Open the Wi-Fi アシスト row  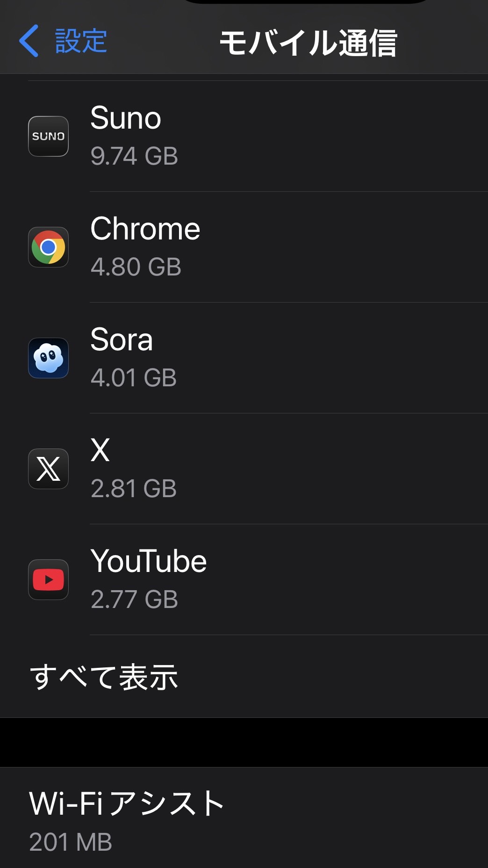coord(127,803)
